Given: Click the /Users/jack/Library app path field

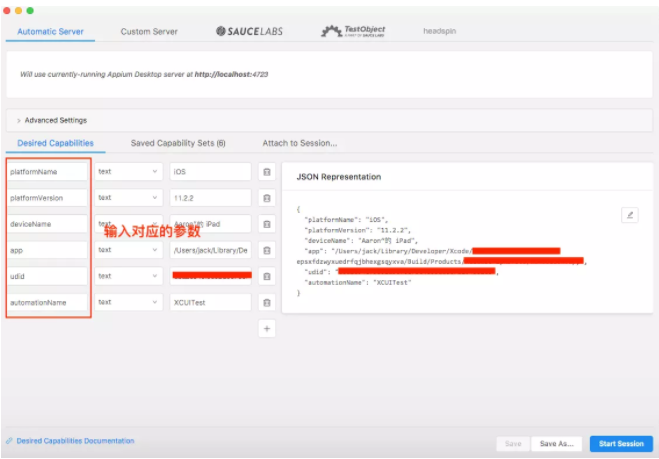Looking at the screenshot, I should point(211,250).
